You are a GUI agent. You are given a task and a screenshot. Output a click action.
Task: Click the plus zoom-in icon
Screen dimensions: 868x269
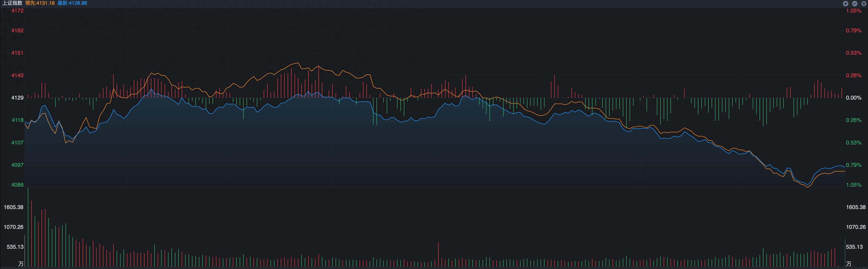[845, 3]
